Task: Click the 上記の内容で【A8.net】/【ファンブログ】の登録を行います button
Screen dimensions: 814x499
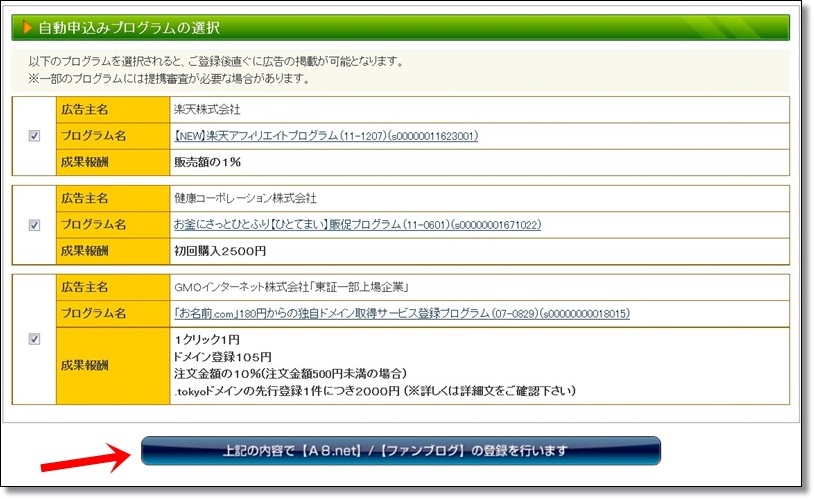Action: tap(401, 451)
